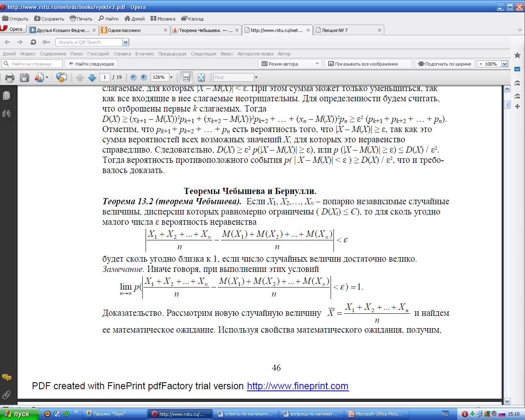Open the bookmarks star panel icon
This screenshot has height=420, width=525.
[x=517, y=55]
